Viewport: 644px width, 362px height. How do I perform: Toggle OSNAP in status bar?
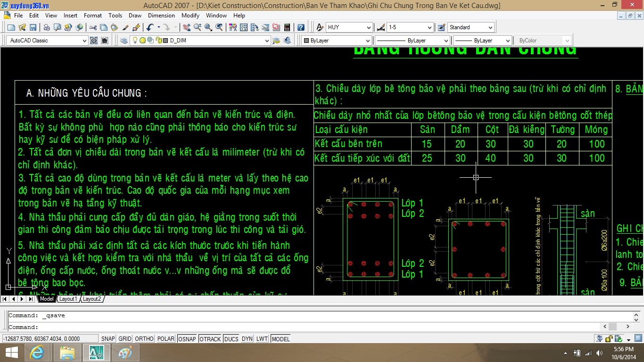point(187,338)
